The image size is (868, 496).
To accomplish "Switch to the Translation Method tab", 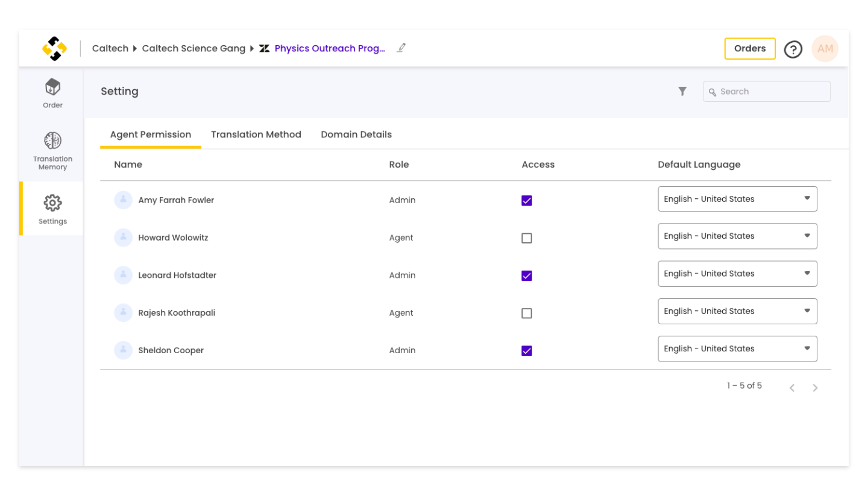I will pos(256,134).
